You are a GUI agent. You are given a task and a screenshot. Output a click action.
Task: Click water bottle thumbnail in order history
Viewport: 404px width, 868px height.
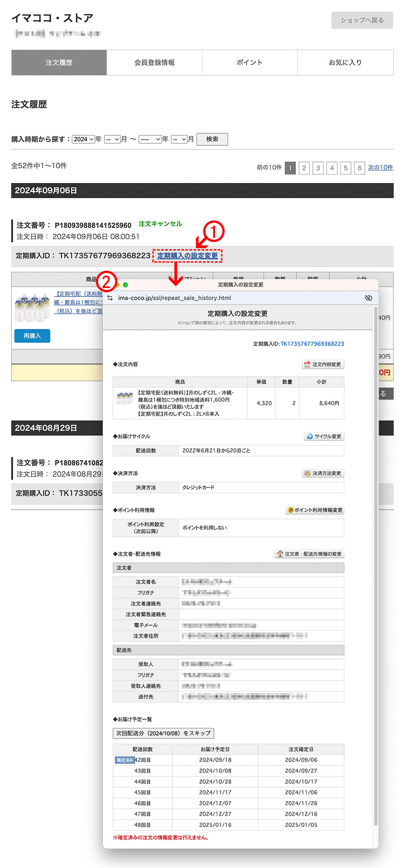point(32,308)
